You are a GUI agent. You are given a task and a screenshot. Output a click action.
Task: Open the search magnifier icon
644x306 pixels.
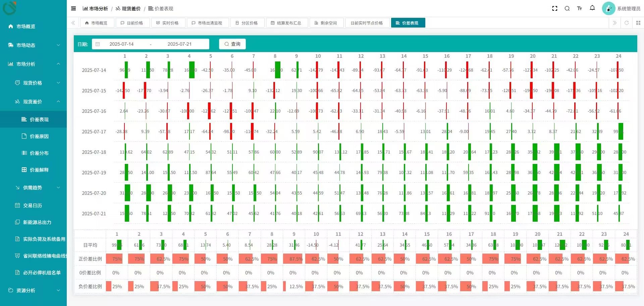point(567,9)
